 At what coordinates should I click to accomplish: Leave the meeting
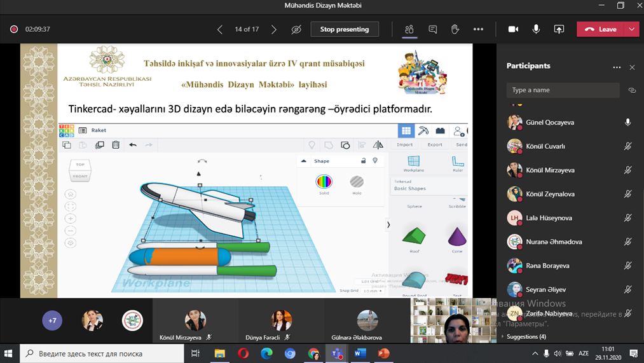[601, 30]
